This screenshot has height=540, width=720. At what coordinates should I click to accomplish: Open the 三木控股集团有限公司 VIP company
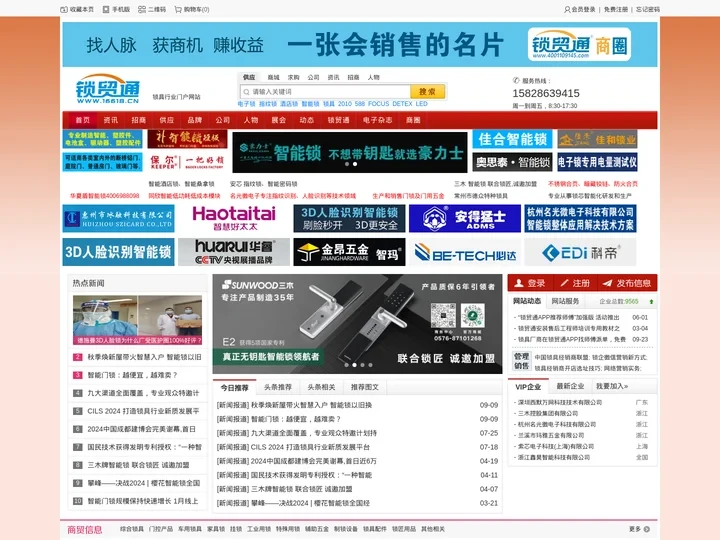[548, 413]
